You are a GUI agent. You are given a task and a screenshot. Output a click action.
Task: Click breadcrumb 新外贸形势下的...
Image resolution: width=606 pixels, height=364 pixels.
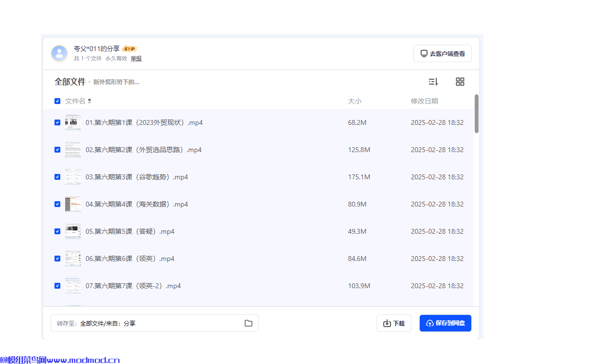(x=116, y=82)
